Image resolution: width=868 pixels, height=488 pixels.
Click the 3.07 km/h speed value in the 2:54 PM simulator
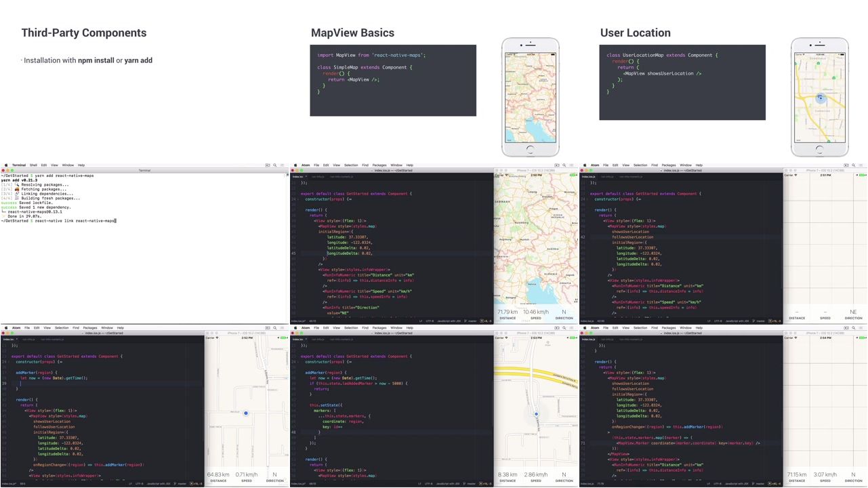click(x=825, y=474)
